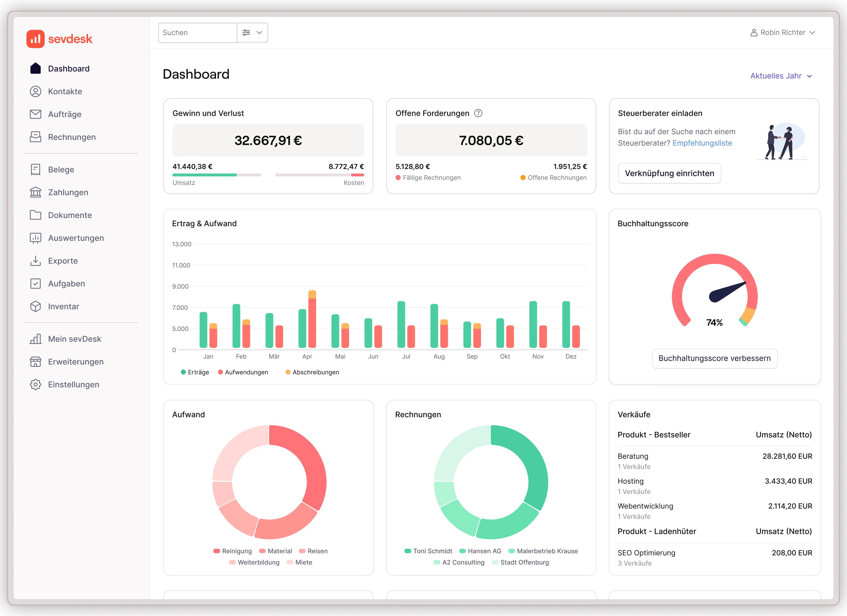
Task: Open the Kontakte menu item
Action: click(65, 91)
